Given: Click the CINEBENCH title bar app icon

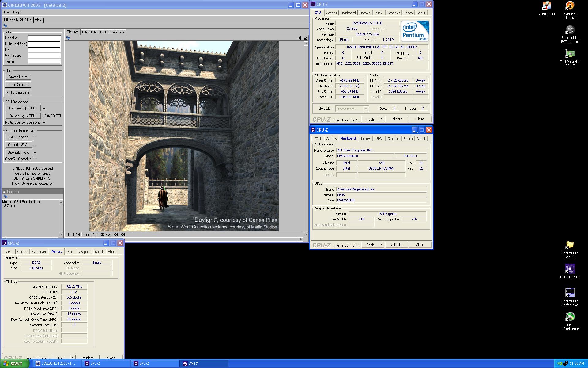Looking at the screenshot, I should tap(4, 5).
